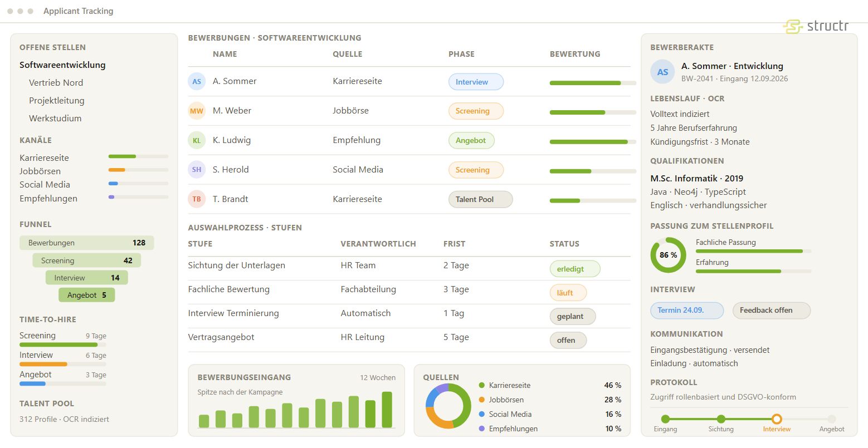Click the läuft status for Fachliche Bewertung
The image size is (868, 448).
tap(568, 293)
